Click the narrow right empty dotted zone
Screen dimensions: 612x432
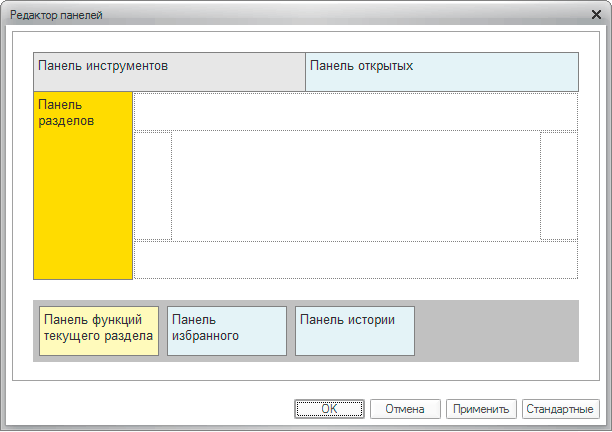[x=558, y=185]
